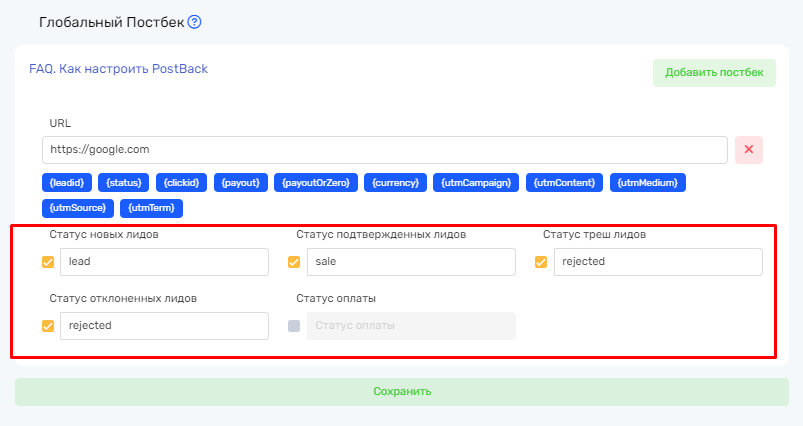Insert the {status} macro tag

click(127, 183)
